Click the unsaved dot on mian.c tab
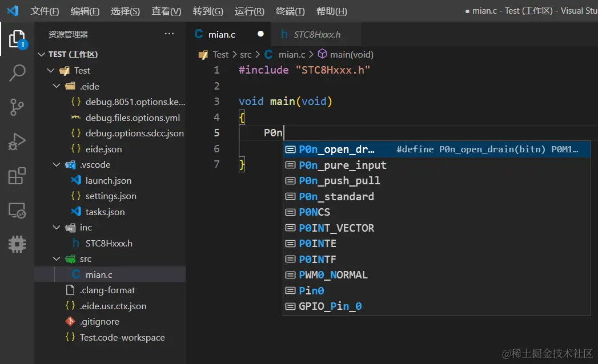The image size is (598, 364). (260, 34)
